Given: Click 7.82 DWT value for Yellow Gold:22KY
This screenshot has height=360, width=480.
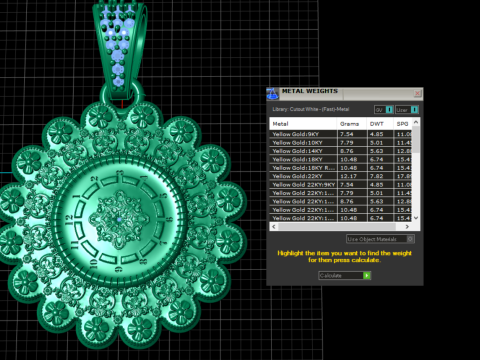Looking at the screenshot, I should coord(377,176).
